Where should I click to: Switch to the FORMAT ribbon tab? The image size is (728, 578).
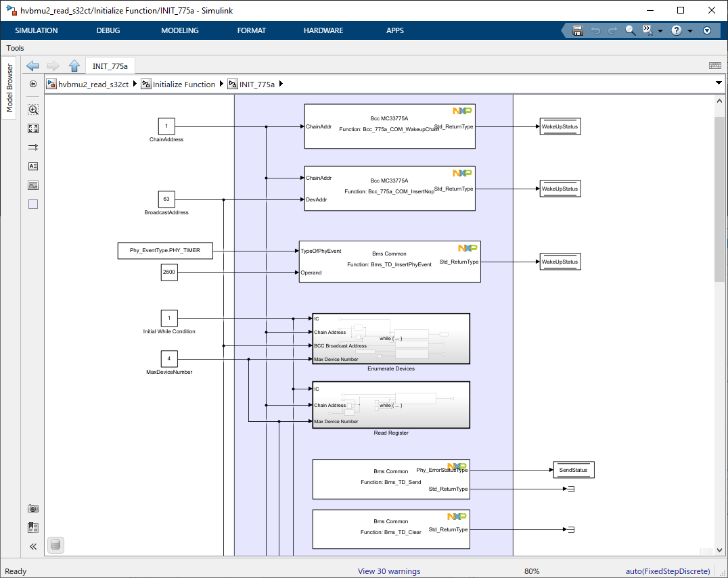pos(251,30)
